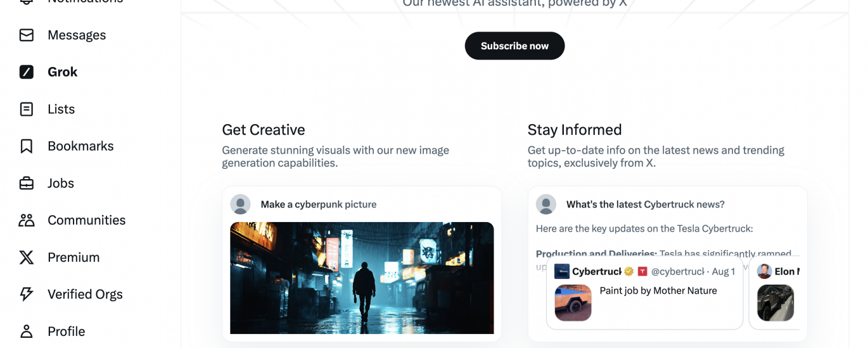
Task: Click the Lists icon in sidebar
Action: click(27, 109)
